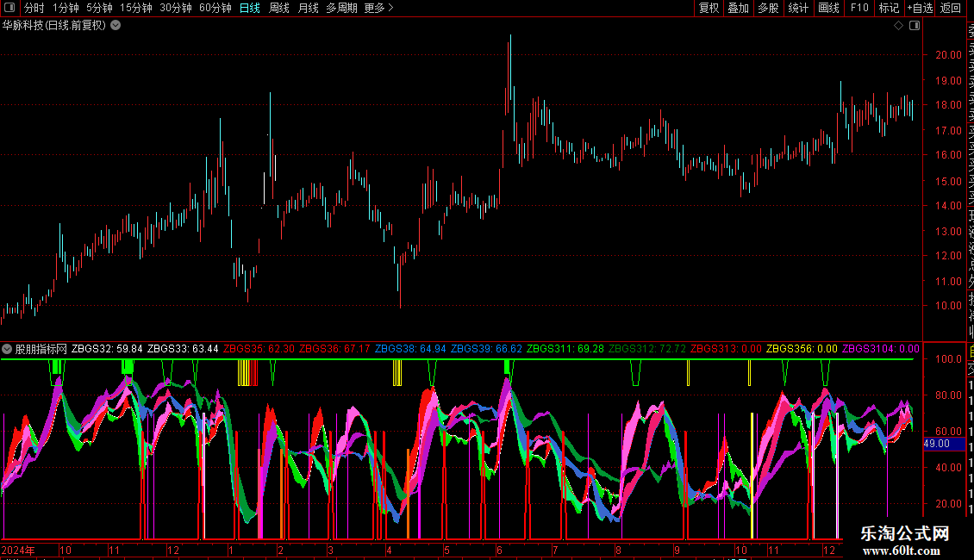This screenshot has height=560, width=974.
Task: Open the 股朋指标网 indicator dropdown arrow
Action: (7, 349)
